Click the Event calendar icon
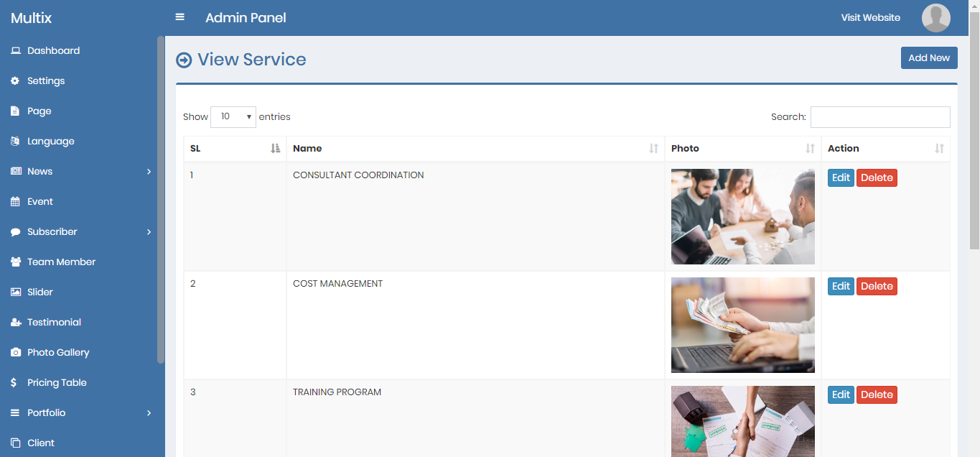980x457 pixels. click(x=15, y=202)
